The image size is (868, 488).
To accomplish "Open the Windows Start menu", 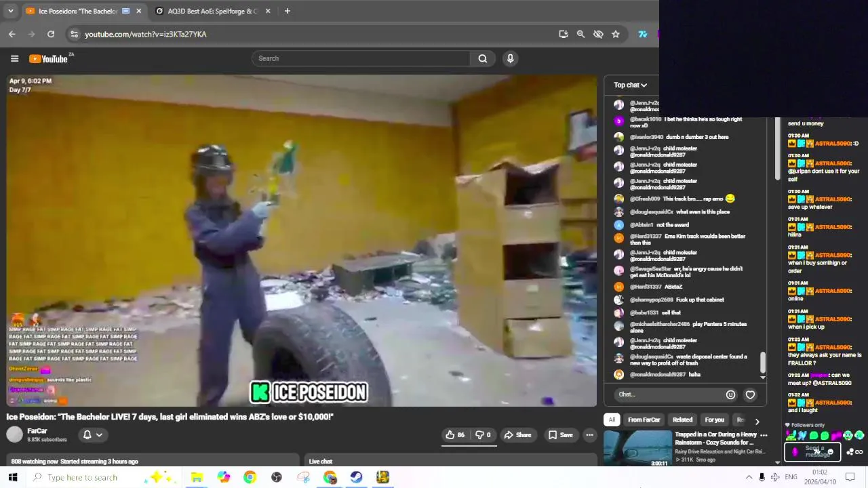I will [x=13, y=477].
